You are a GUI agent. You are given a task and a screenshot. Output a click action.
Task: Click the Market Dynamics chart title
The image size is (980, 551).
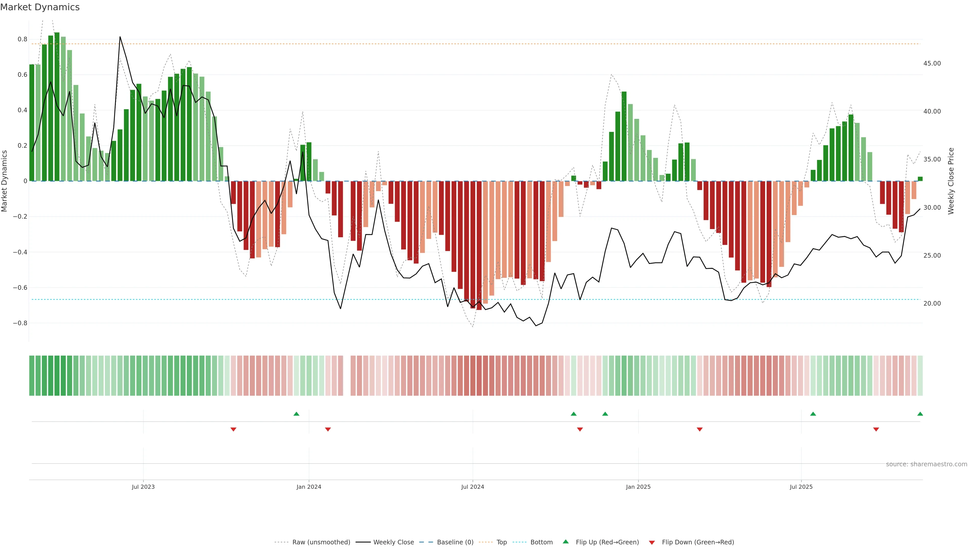(x=40, y=7)
